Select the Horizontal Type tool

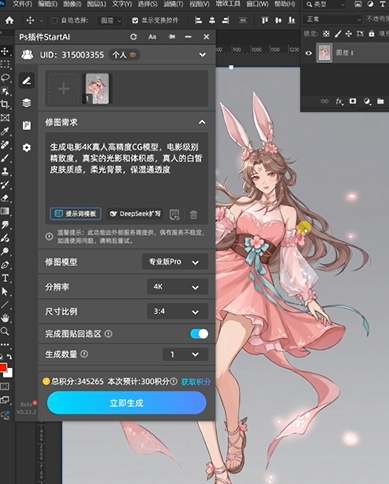click(5, 278)
